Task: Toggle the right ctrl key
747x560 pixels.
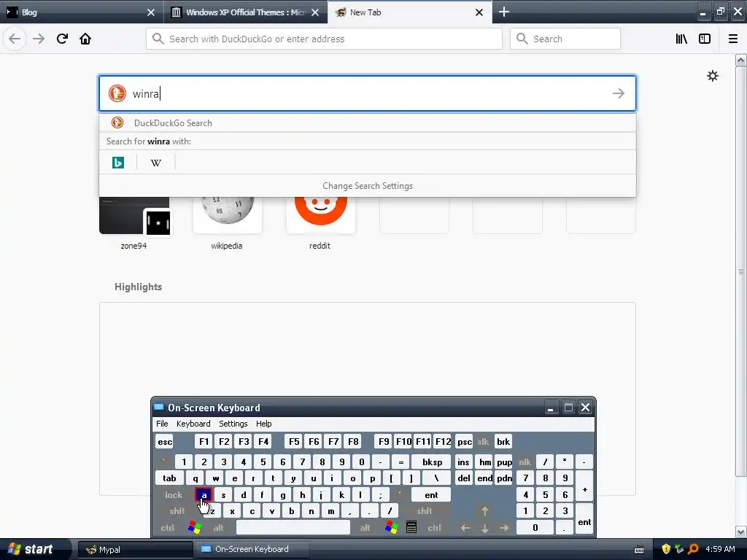Action: [434, 528]
